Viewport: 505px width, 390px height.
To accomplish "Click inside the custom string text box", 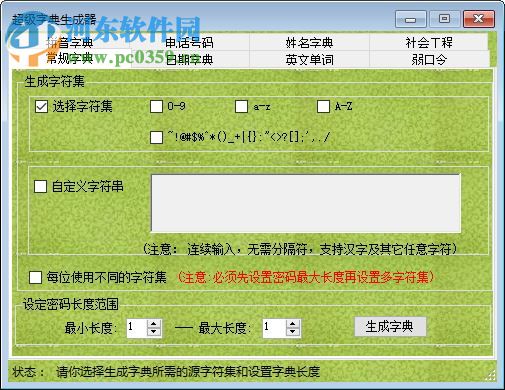I will 306,203.
